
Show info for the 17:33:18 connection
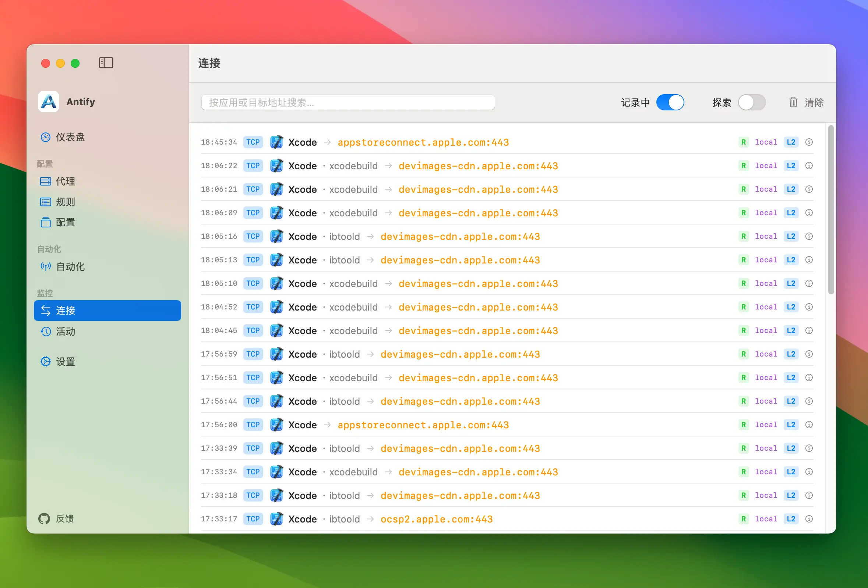pos(809,495)
